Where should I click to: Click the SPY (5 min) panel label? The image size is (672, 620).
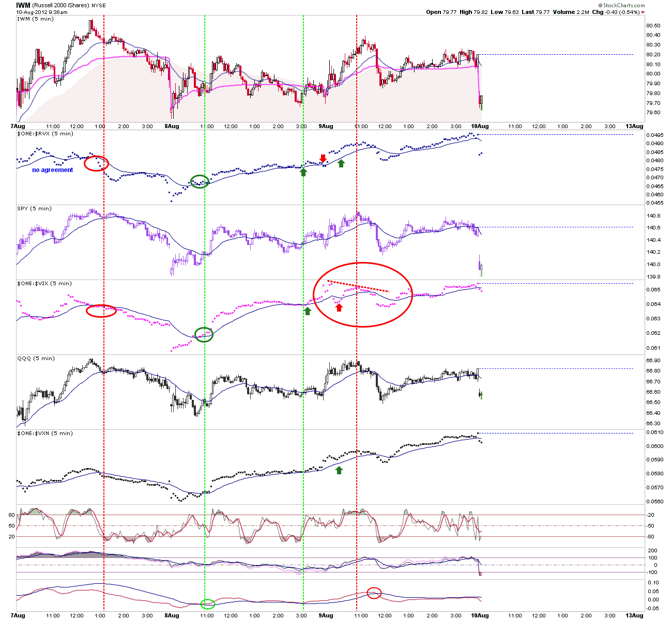[x=34, y=208]
